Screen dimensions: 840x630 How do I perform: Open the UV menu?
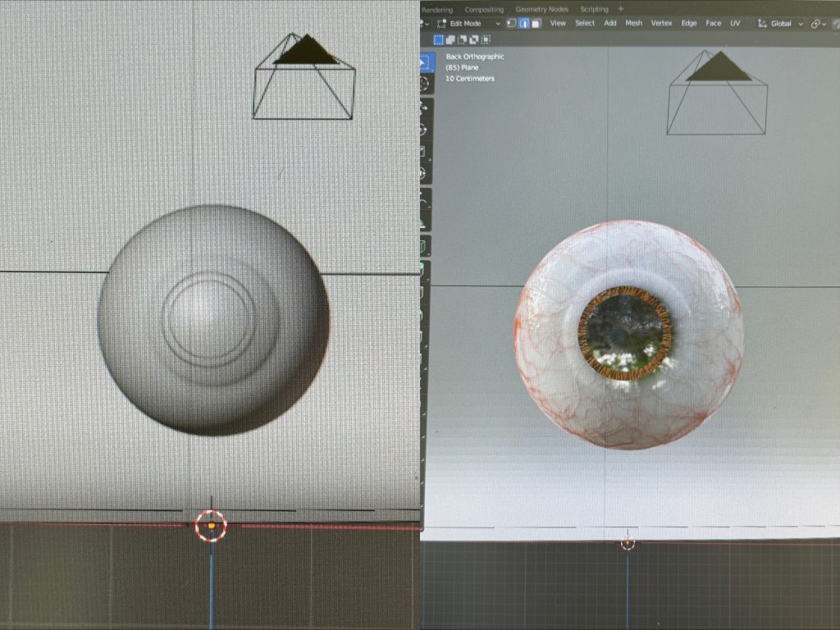click(735, 23)
